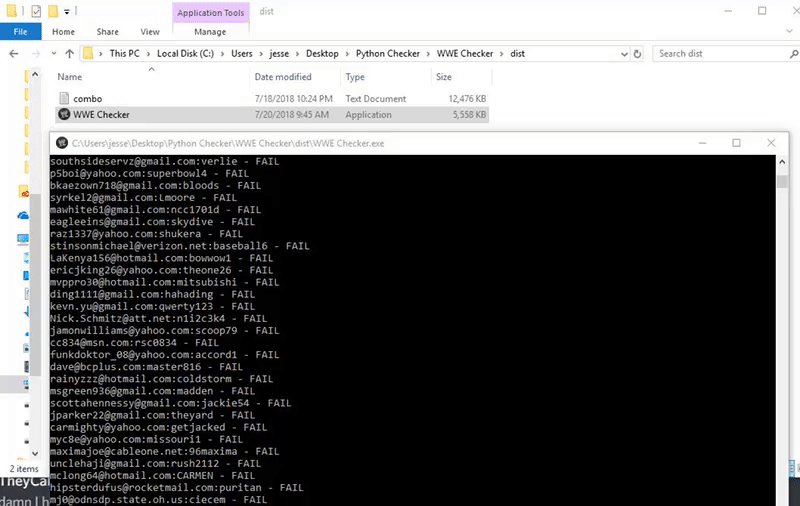Refresh the dist folder view
Image resolution: width=800 pixels, height=506 pixels.
tap(637, 54)
